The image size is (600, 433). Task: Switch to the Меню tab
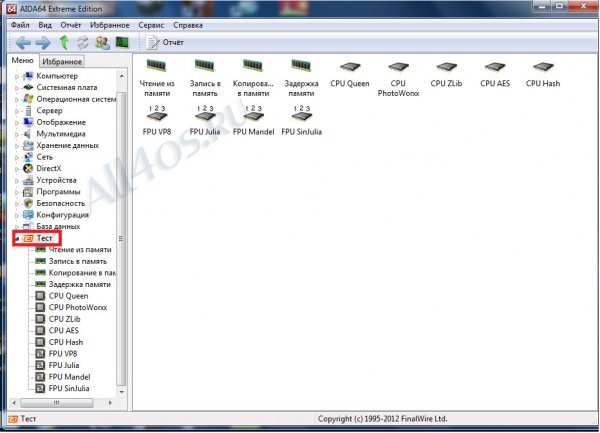22,60
